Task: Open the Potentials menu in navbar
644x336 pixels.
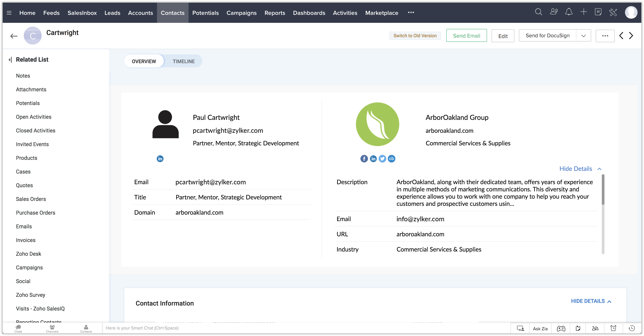Action: [x=205, y=13]
